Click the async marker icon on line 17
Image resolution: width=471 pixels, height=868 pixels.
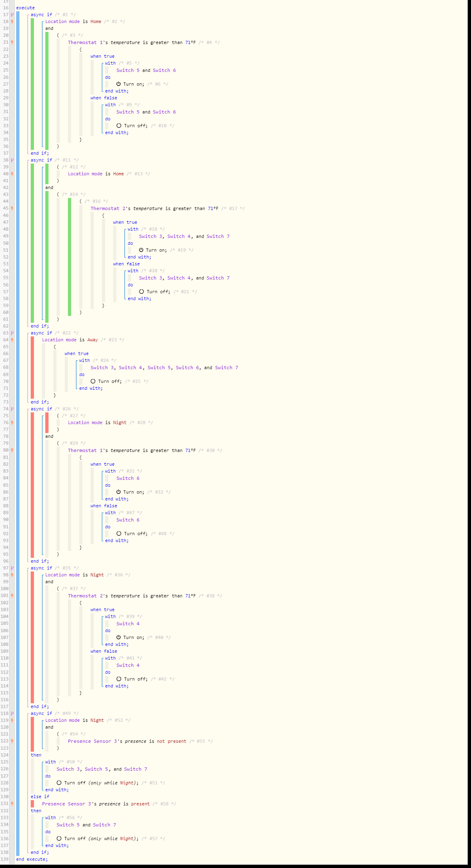click(x=12, y=15)
